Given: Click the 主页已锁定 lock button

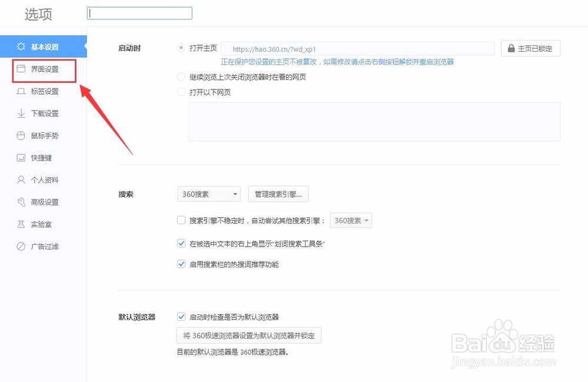Looking at the screenshot, I should point(530,48).
